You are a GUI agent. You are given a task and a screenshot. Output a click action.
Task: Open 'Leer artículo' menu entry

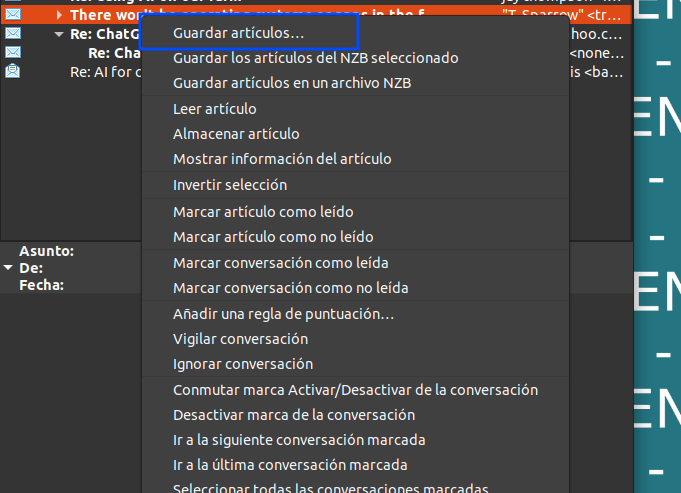click(x=355, y=109)
